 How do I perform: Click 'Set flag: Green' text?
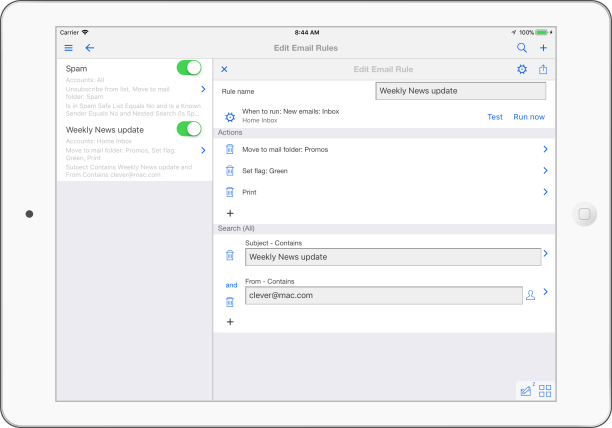coord(265,171)
